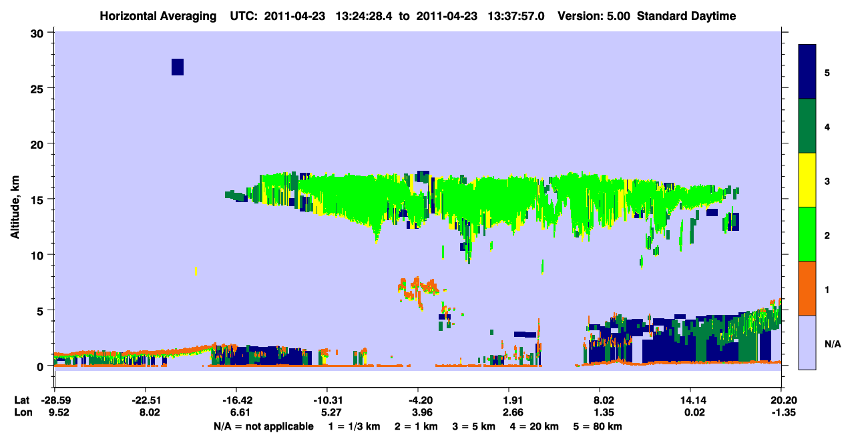The height and width of the screenshot is (445, 868).
Task: Click the start time '13:24:28.4' in title
Action: tap(363, 16)
